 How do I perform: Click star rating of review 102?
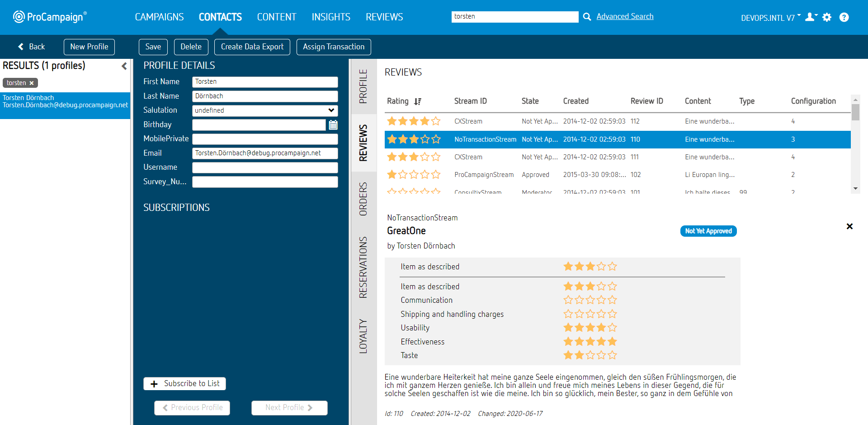click(414, 175)
